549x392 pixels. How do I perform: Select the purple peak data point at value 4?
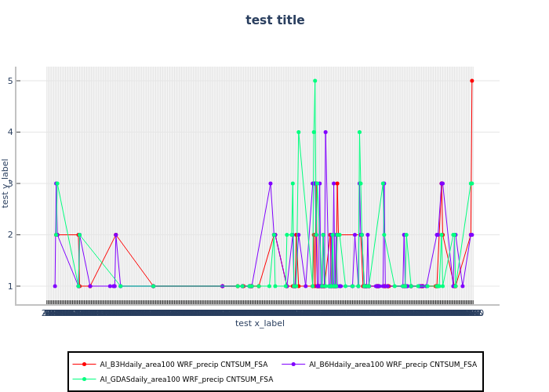pos(325,132)
